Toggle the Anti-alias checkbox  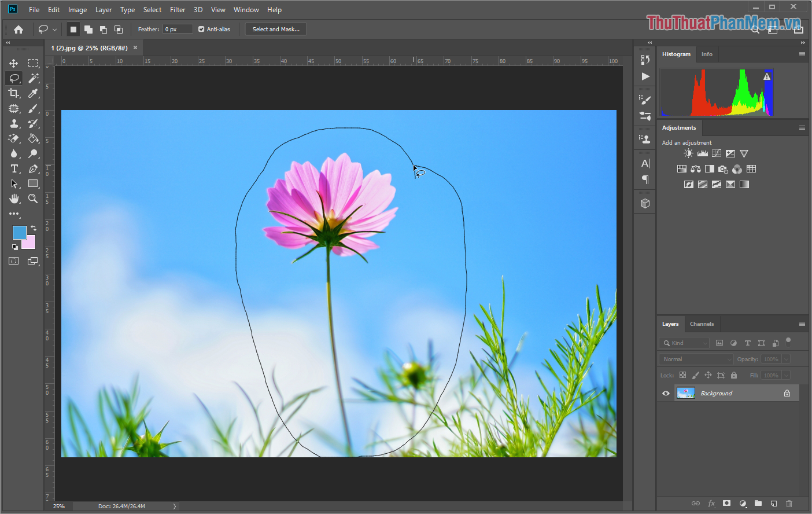pos(201,28)
